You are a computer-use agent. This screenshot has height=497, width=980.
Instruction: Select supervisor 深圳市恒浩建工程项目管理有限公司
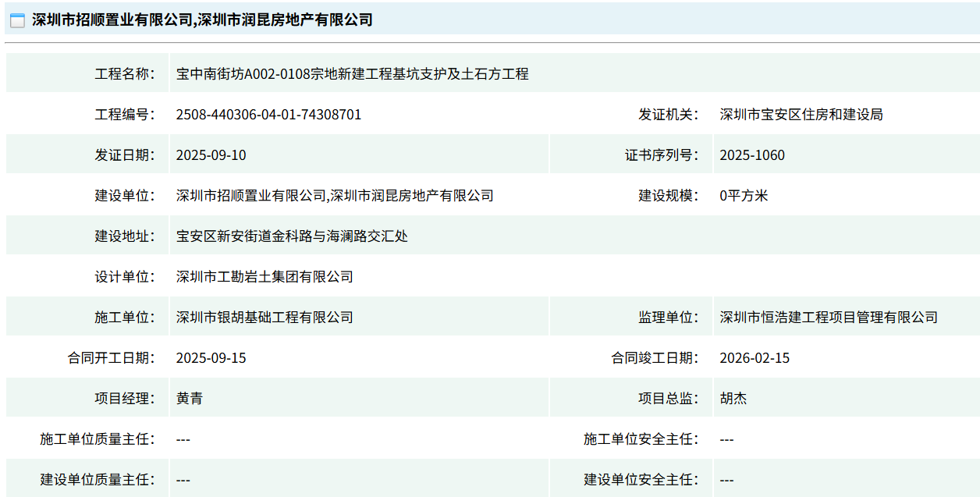[x=829, y=318]
